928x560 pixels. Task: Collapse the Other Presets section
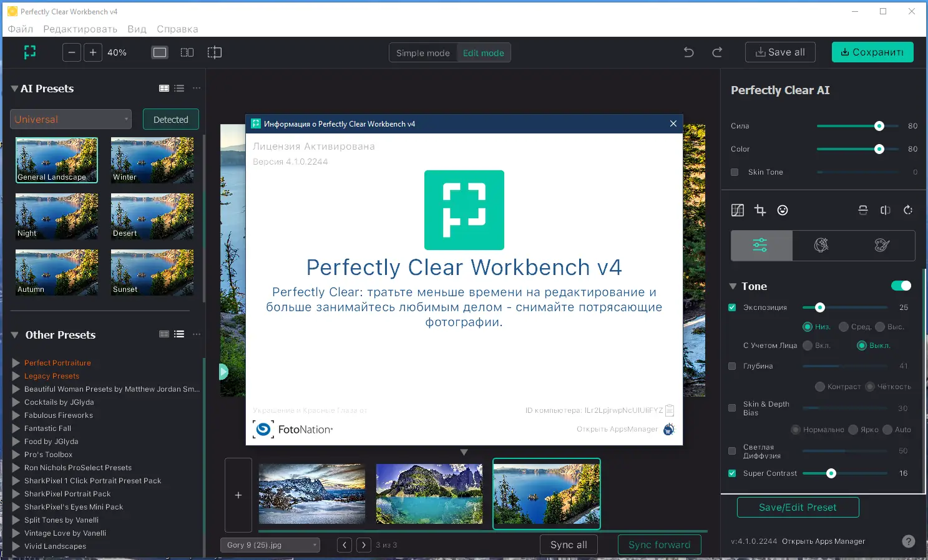pyautogui.click(x=14, y=335)
